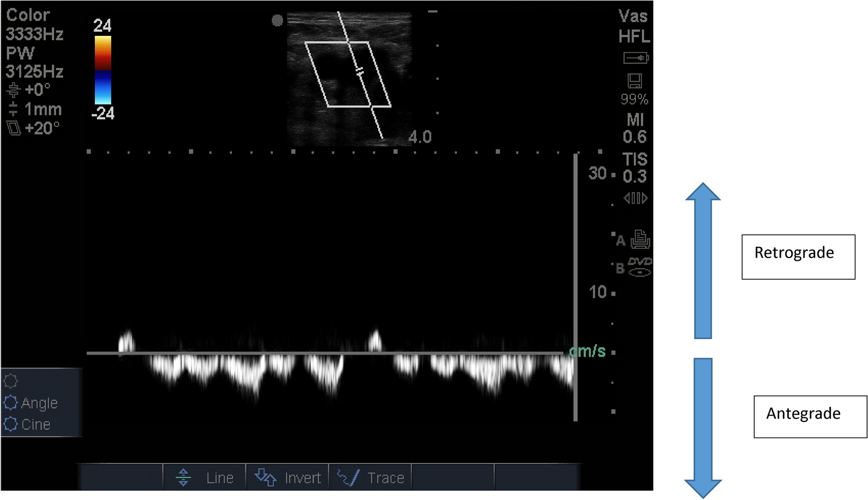Click the DVD recorder icon labeled B

640,267
